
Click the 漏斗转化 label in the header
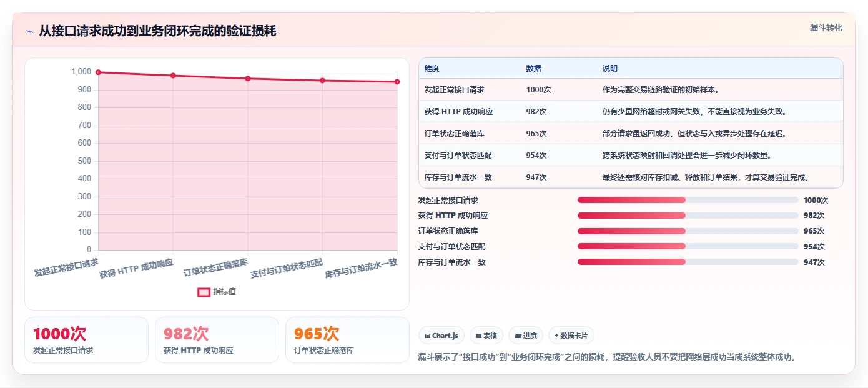click(826, 27)
